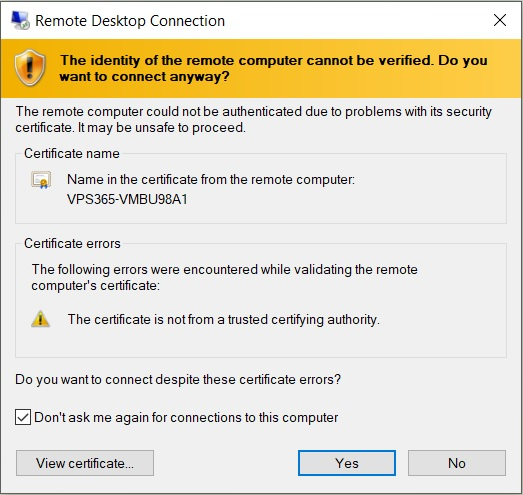Viewport: 523px width, 495px height.
Task: Close the Remote Desktop Connection dialog
Action: [500, 20]
